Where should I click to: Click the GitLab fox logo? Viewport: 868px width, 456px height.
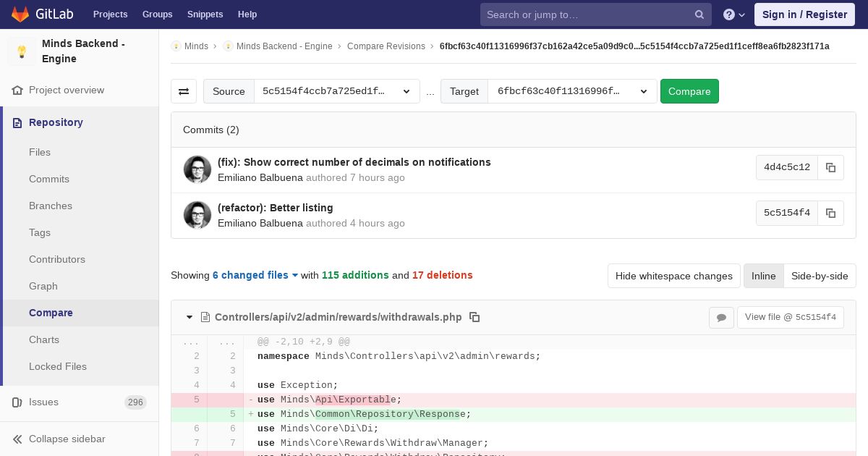(x=20, y=14)
